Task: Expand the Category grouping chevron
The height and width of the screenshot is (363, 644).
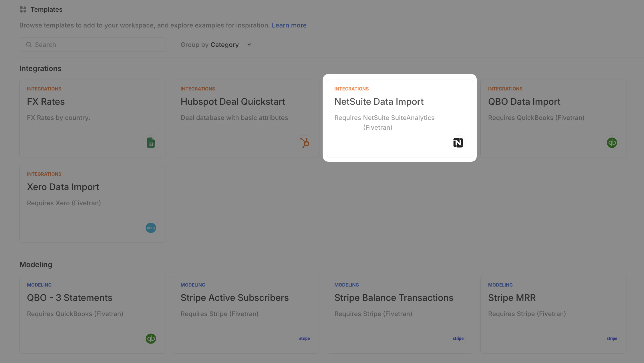Action: coord(249,45)
